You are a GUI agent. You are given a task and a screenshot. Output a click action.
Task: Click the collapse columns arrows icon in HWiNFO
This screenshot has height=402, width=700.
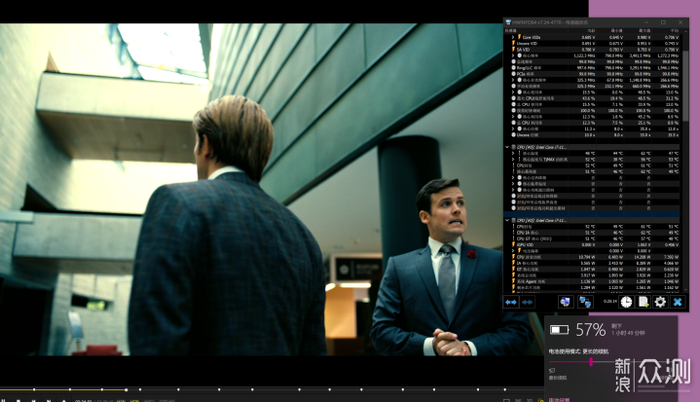tap(526, 302)
